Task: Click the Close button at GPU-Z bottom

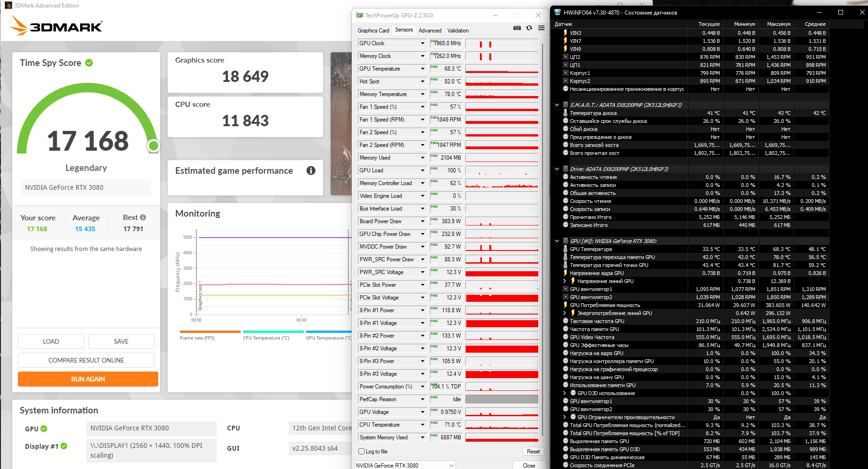Action: [x=529, y=465]
